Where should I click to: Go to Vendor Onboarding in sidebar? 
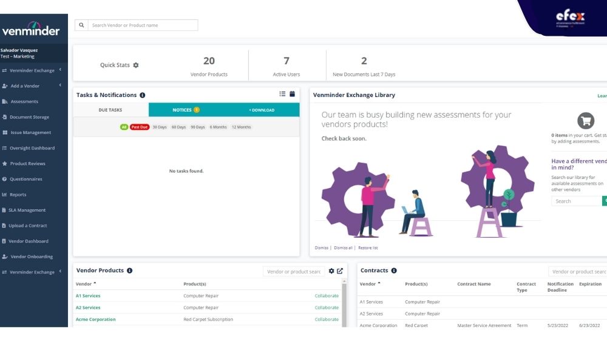click(x=32, y=257)
